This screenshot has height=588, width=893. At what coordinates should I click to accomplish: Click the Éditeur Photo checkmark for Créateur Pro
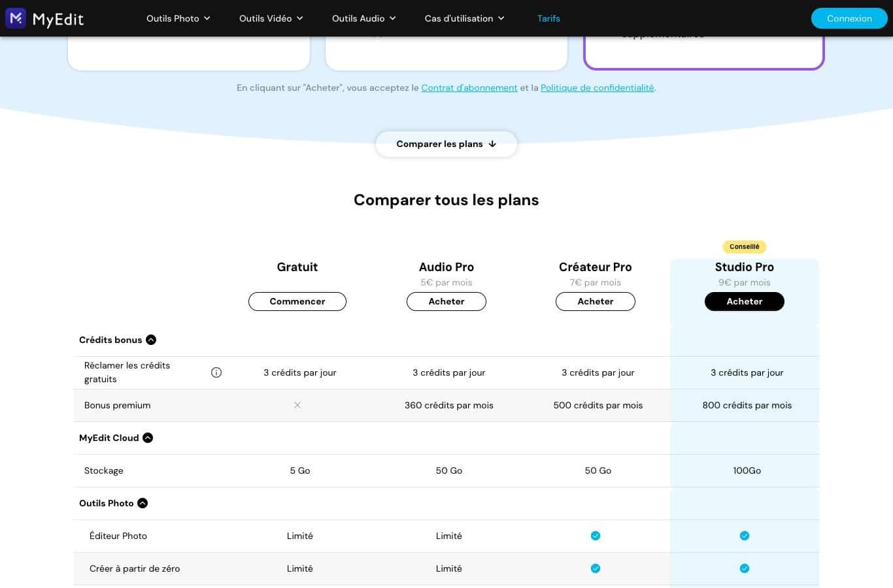[x=596, y=536]
